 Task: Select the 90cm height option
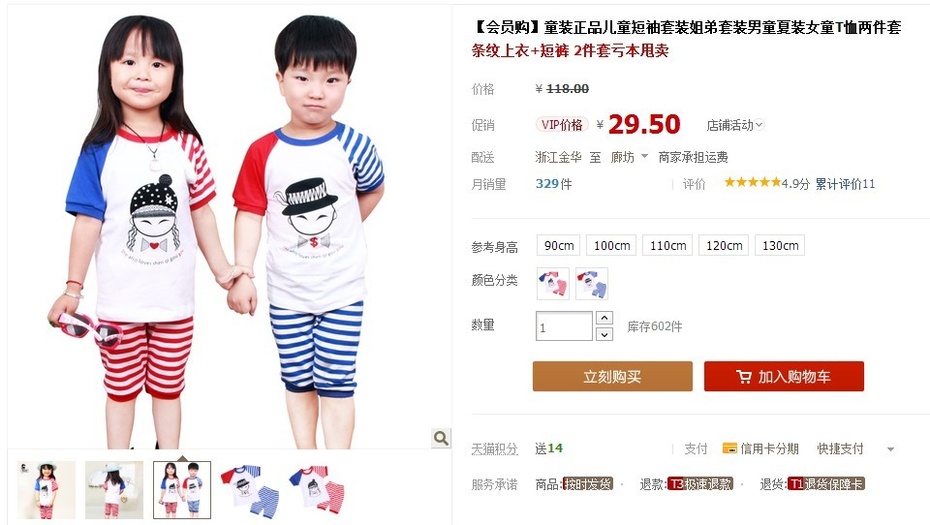[559, 245]
